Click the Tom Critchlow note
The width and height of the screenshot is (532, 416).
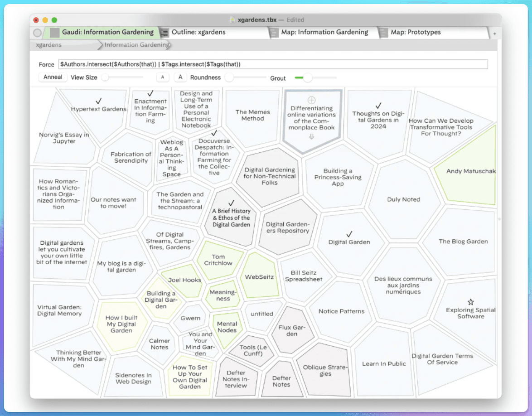[x=218, y=260]
